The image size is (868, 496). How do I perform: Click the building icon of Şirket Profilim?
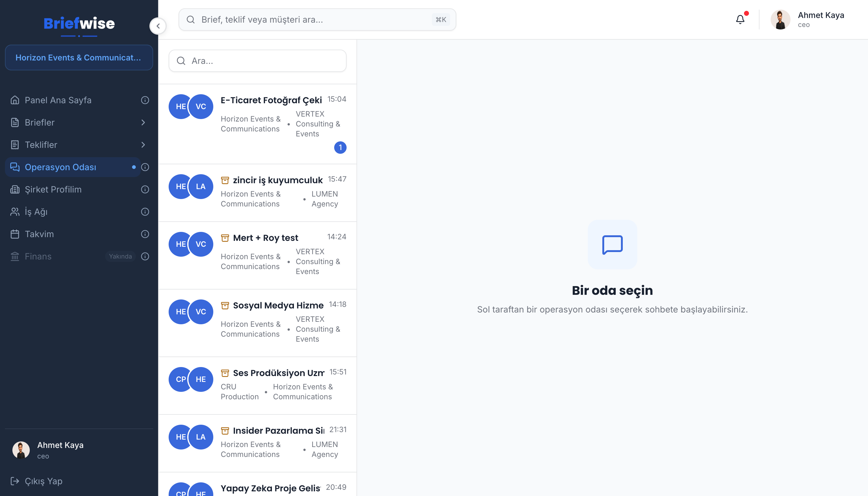coord(15,189)
